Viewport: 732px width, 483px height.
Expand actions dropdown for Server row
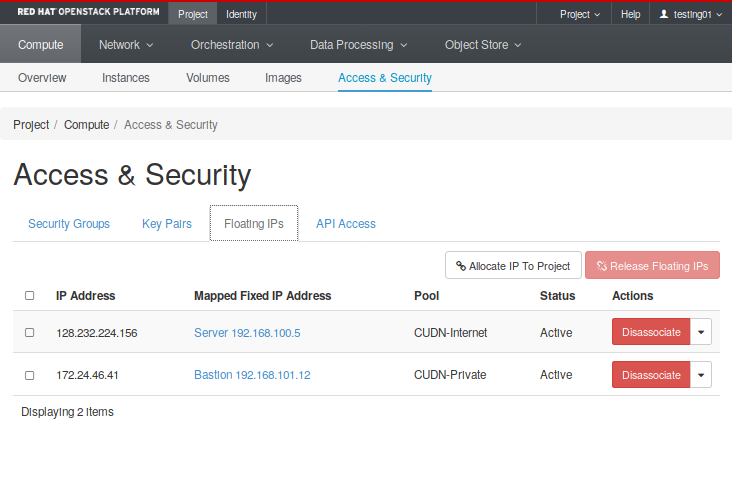pyautogui.click(x=701, y=332)
